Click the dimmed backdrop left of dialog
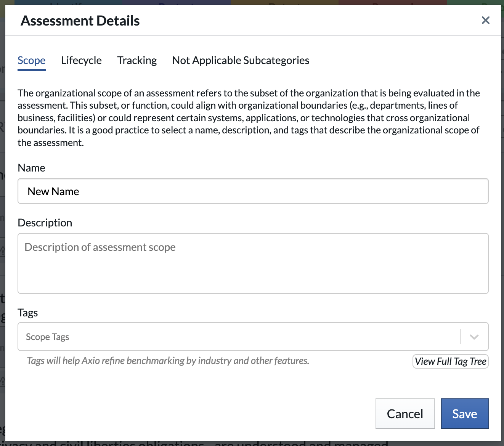The height and width of the screenshot is (446, 504). click(x=2, y=229)
